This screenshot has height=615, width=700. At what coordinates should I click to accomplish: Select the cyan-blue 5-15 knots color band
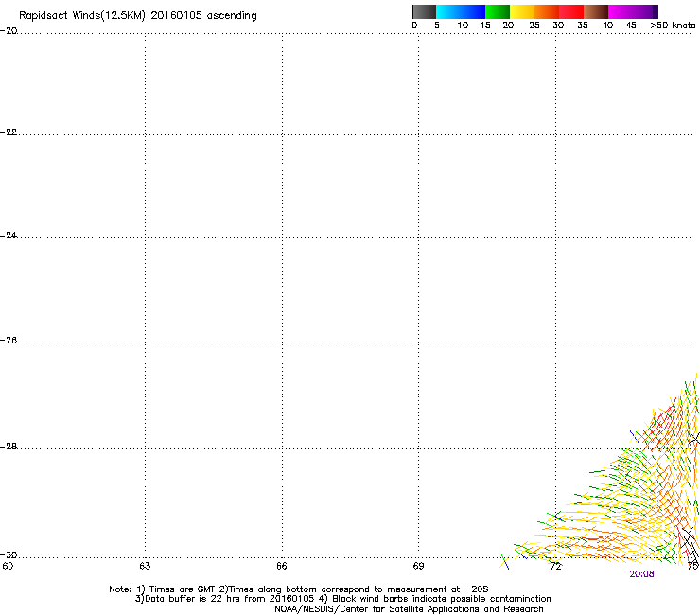coord(461,11)
